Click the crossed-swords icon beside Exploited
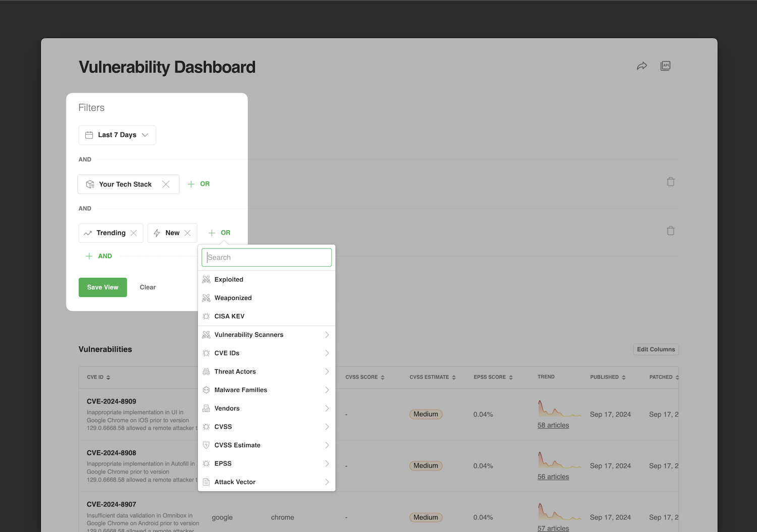This screenshot has height=532, width=757. point(206,279)
